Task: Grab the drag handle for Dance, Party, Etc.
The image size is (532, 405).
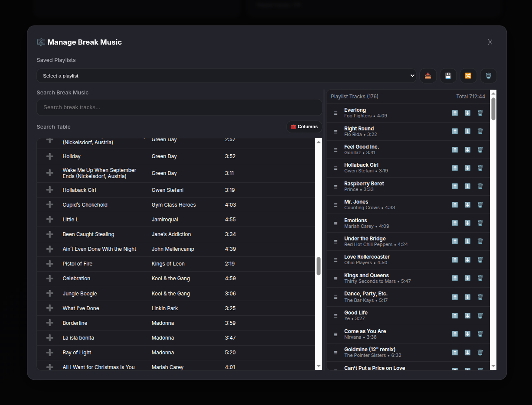Action: pos(336,297)
